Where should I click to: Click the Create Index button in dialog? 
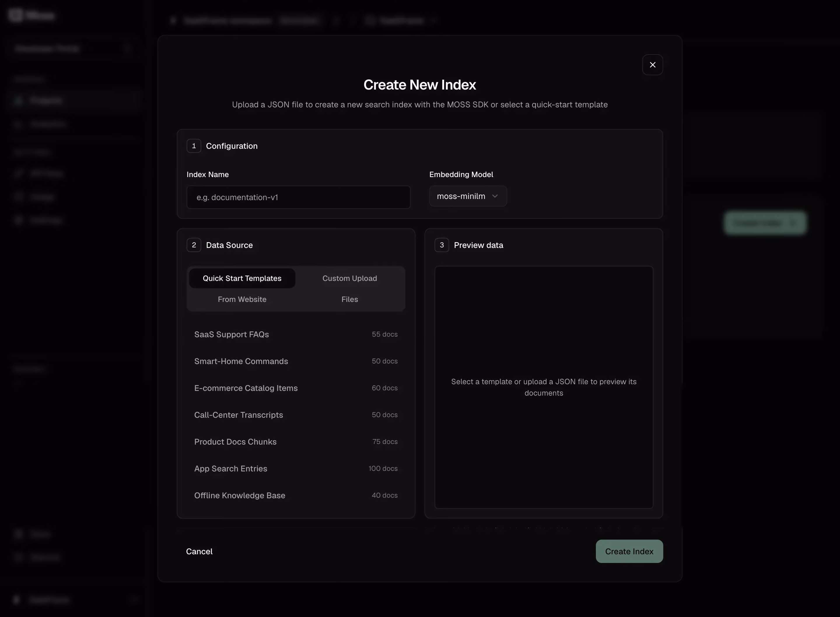coord(629,551)
